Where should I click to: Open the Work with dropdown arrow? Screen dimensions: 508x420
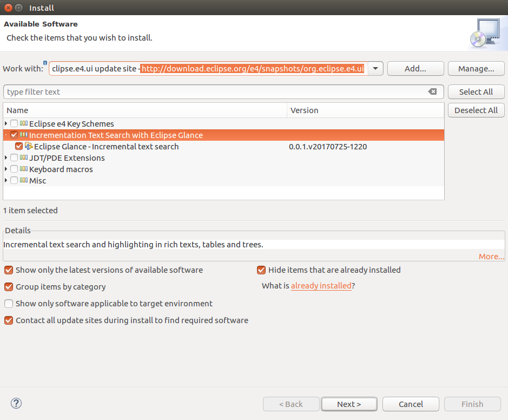pos(375,68)
